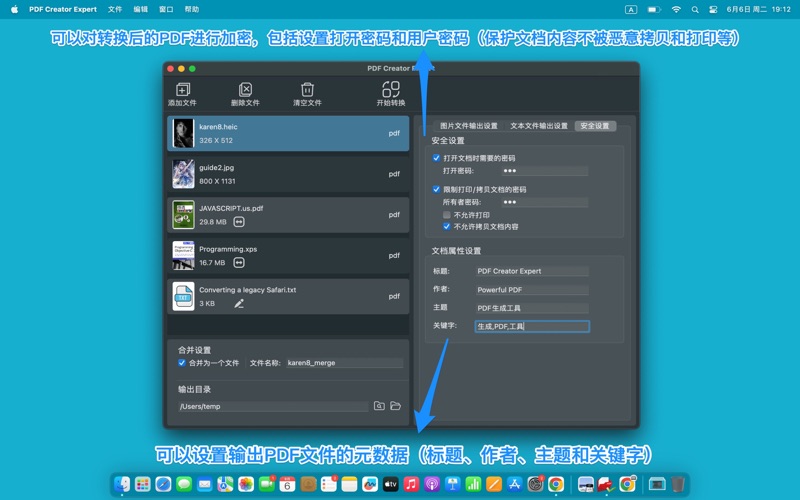Open Calendar from the Dock
This screenshot has width=800, height=500.
(287, 484)
